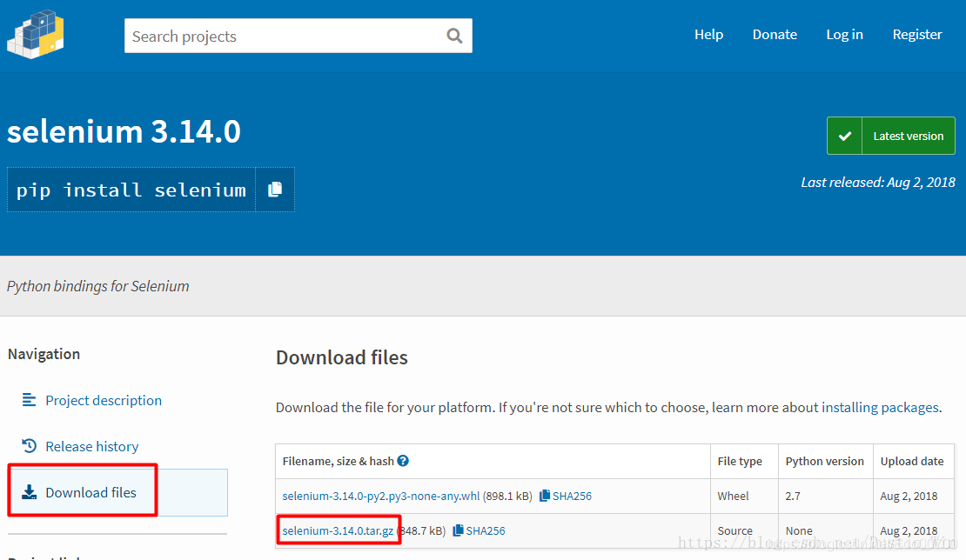The height and width of the screenshot is (560, 966).
Task: Click the Navigation heading
Action: (x=44, y=354)
